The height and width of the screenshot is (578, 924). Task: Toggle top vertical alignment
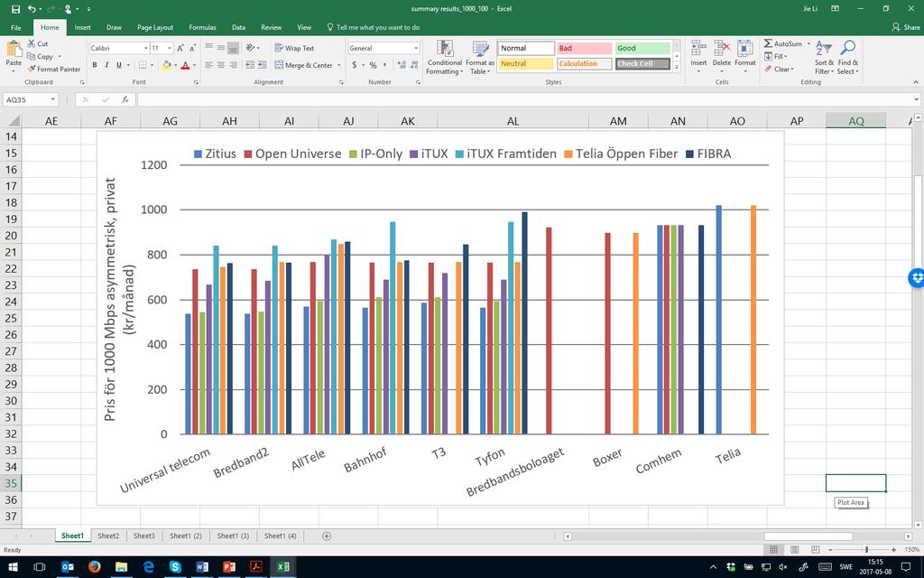pyautogui.click(x=208, y=48)
